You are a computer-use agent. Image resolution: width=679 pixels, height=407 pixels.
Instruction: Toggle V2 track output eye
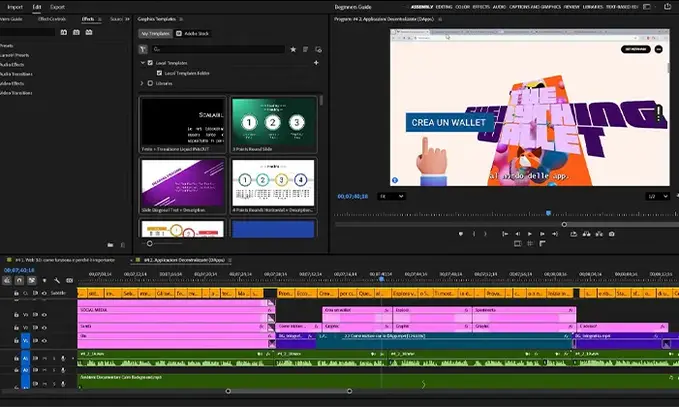[44, 328]
